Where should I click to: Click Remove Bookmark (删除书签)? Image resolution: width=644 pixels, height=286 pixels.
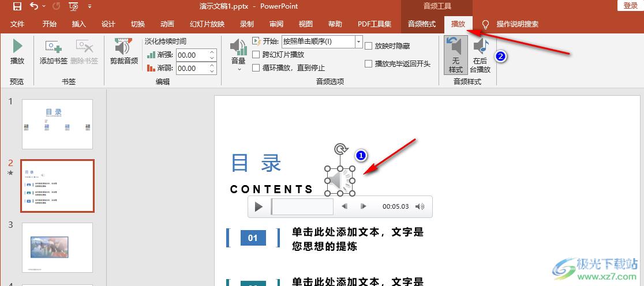click(x=84, y=52)
